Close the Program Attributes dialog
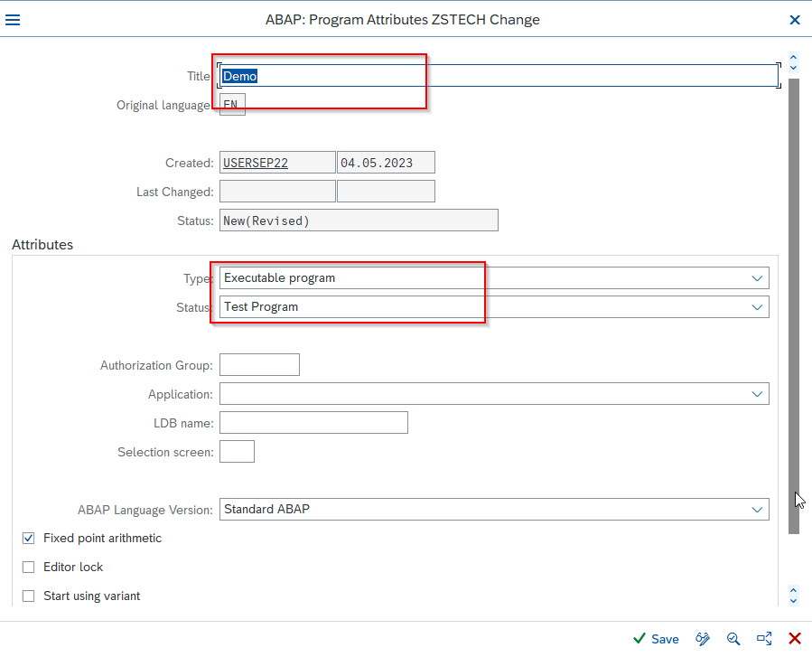The height and width of the screenshot is (657, 812). coord(795,20)
